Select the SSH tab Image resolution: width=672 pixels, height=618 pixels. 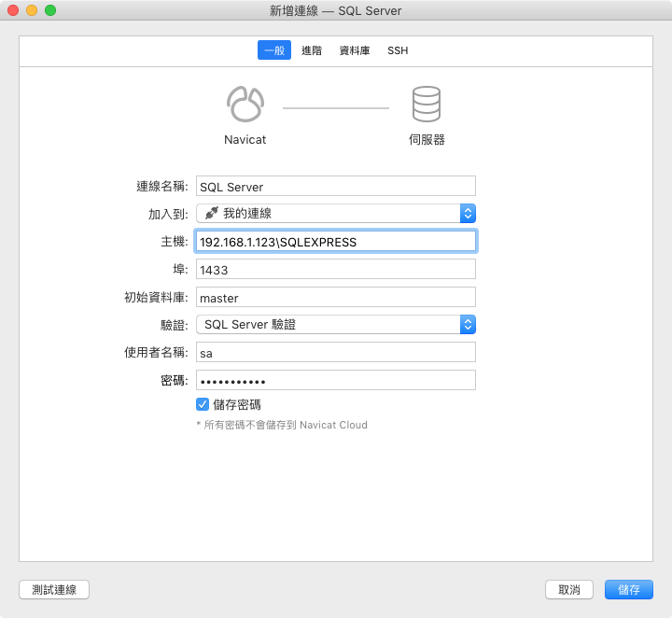(x=398, y=50)
